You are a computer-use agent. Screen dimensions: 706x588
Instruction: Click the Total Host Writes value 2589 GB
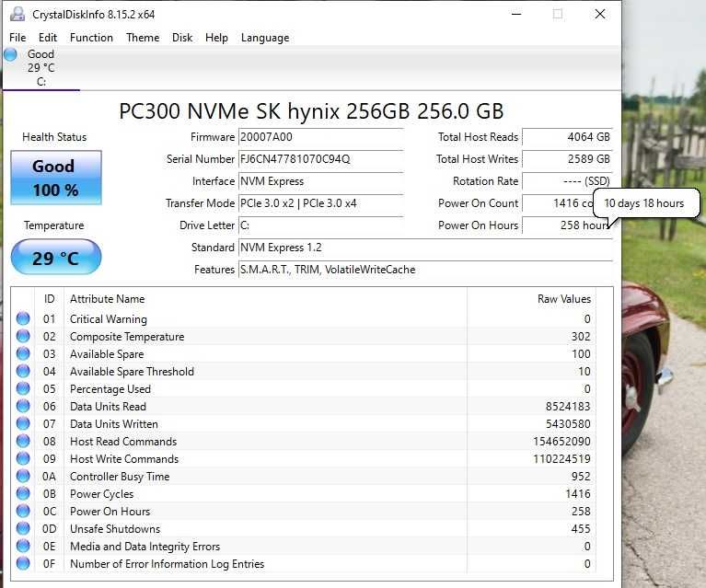click(x=567, y=159)
